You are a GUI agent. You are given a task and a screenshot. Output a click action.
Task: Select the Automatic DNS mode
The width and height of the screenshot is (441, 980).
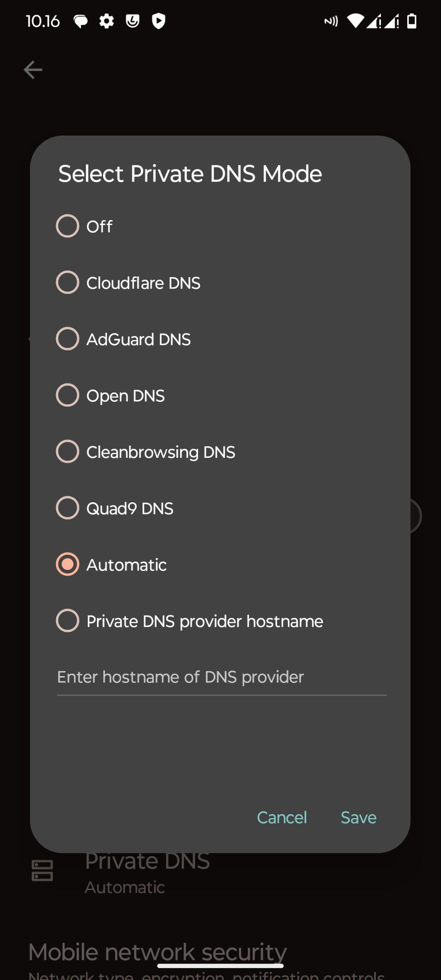(x=68, y=564)
